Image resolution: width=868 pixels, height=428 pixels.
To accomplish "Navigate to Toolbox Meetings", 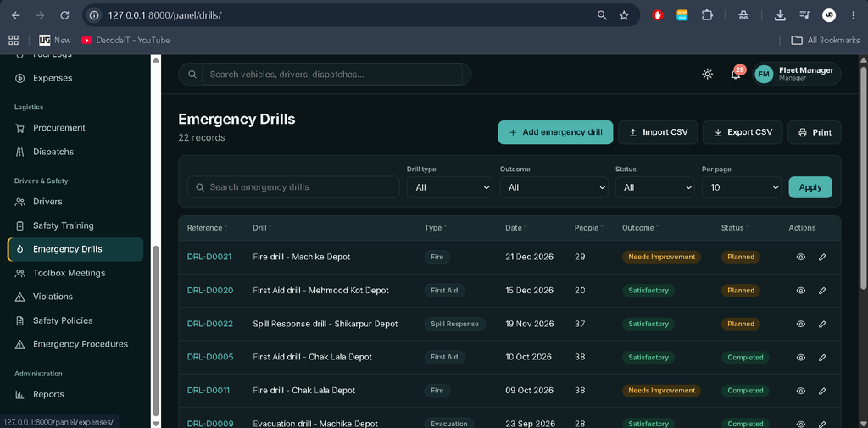I will pyautogui.click(x=75, y=273).
